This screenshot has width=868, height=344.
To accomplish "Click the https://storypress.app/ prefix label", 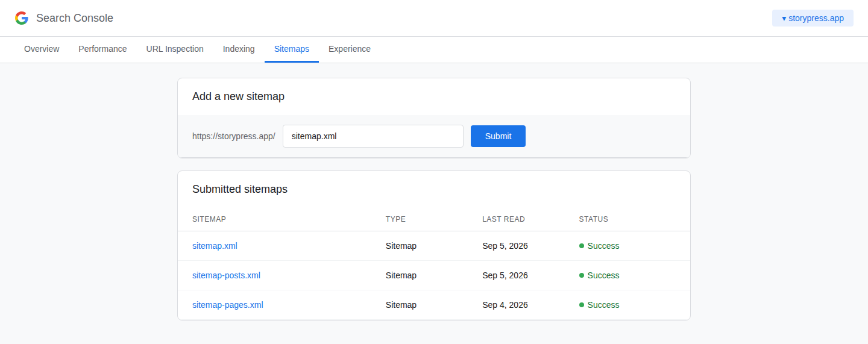I will (234, 136).
